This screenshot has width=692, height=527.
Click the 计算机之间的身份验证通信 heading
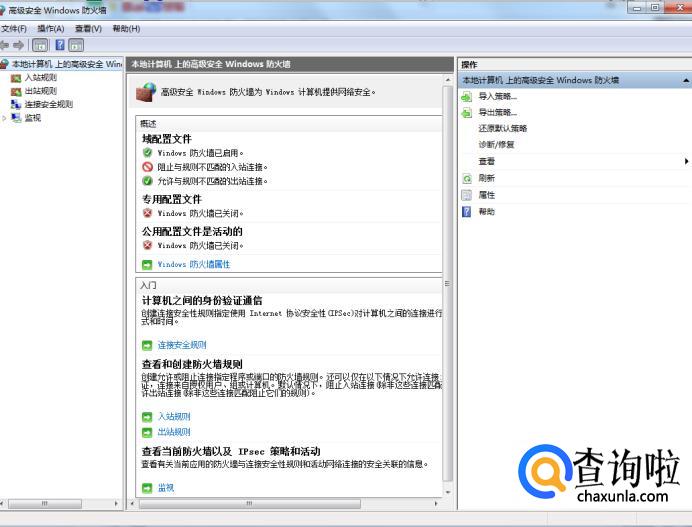pos(202,301)
